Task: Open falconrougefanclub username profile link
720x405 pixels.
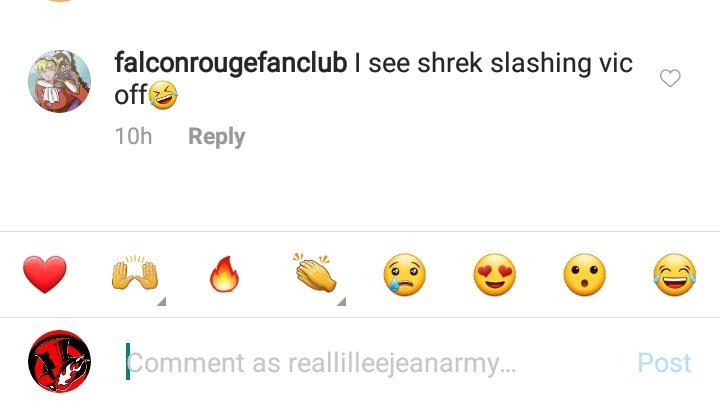Action: pyautogui.click(x=231, y=63)
